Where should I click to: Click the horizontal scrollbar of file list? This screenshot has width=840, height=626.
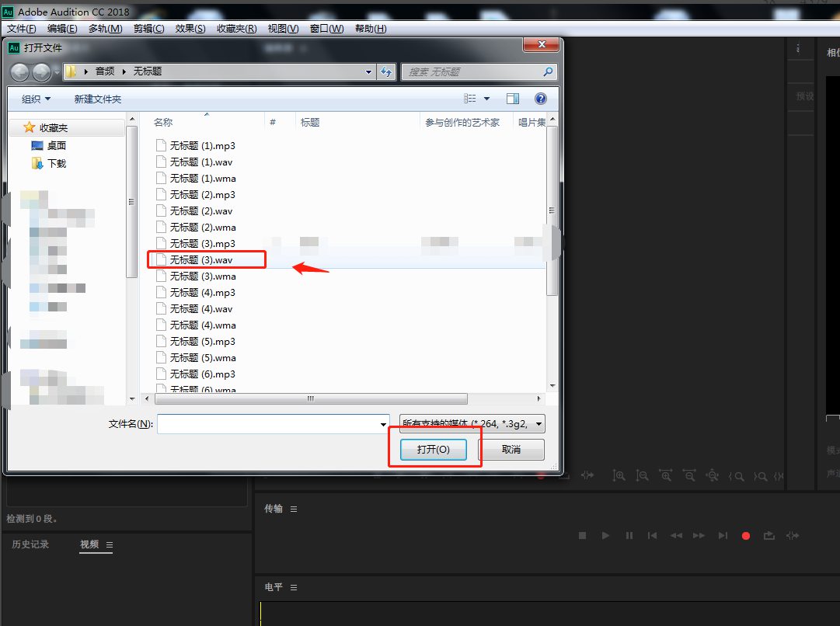(x=311, y=399)
